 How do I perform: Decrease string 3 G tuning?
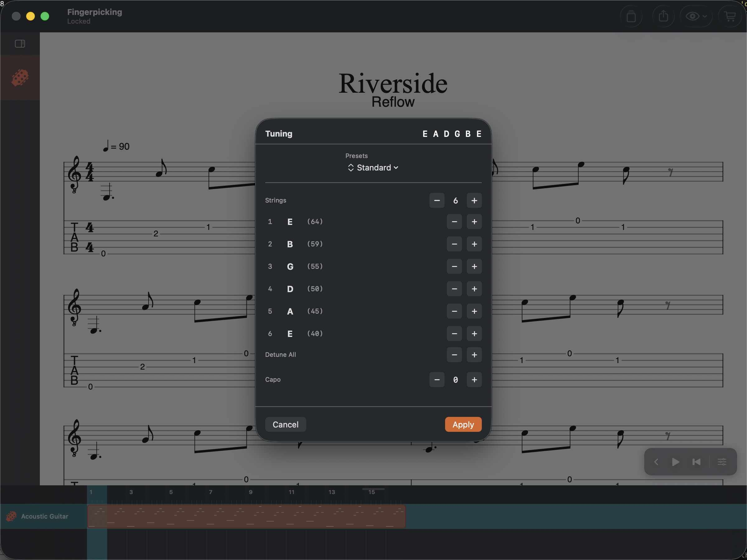454,266
